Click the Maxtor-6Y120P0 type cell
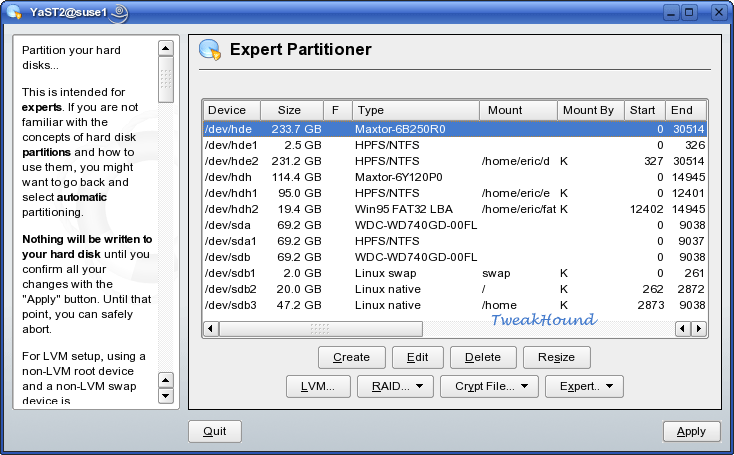 (x=398, y=177)
